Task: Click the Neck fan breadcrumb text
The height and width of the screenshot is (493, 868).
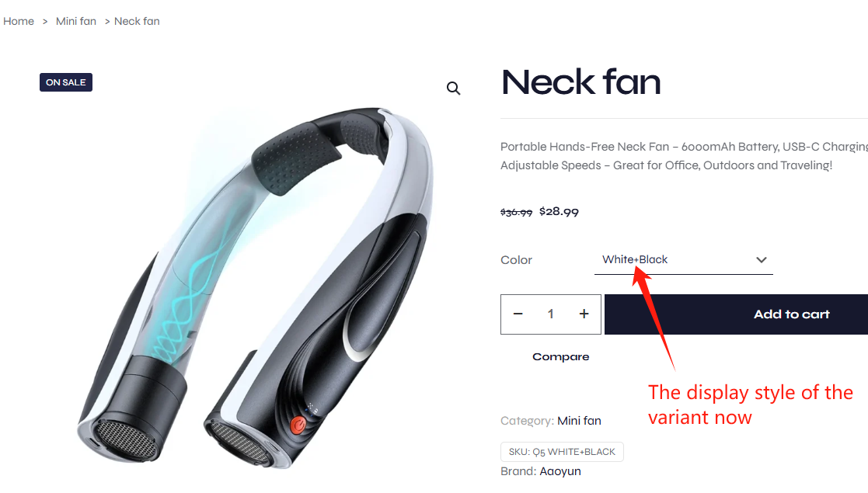Action: pyautogui.click(x=137, y=21)
